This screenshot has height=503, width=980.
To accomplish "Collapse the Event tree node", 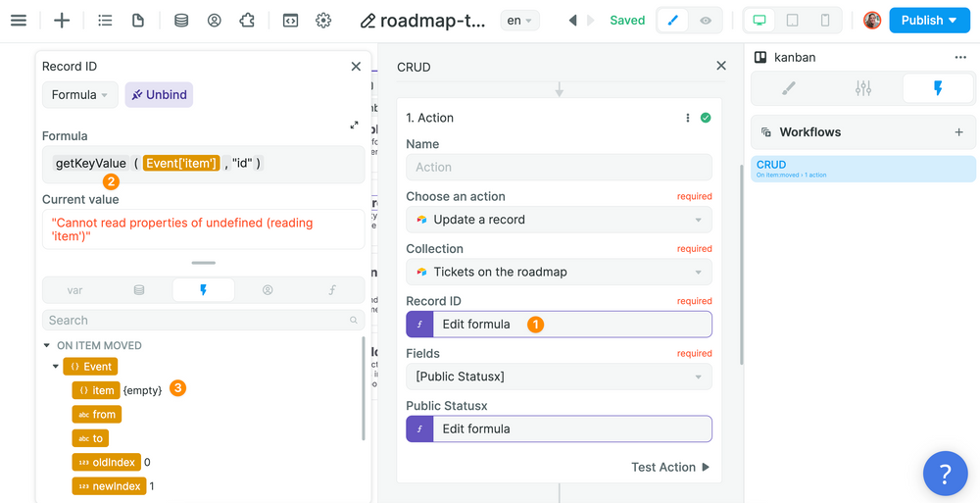I will (56, 367).
